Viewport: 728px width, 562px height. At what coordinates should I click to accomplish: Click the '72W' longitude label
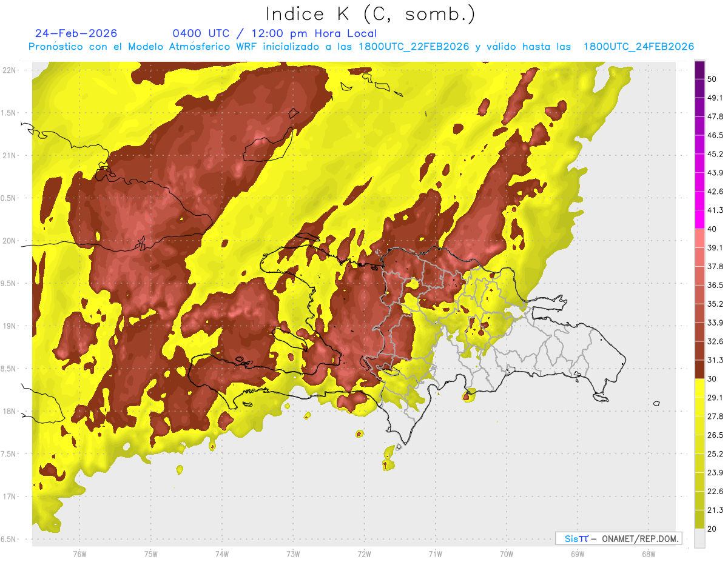pos(364,554)
